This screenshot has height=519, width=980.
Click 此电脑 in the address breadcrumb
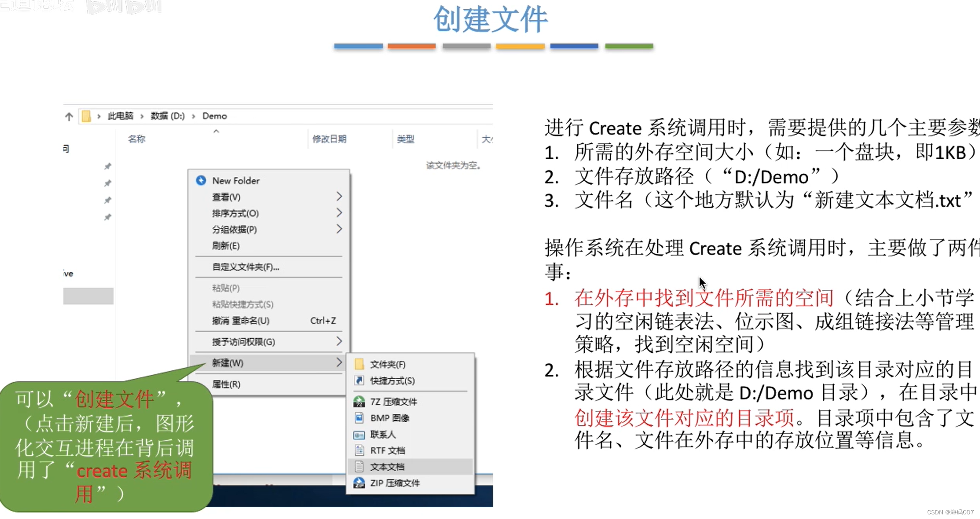120,116
